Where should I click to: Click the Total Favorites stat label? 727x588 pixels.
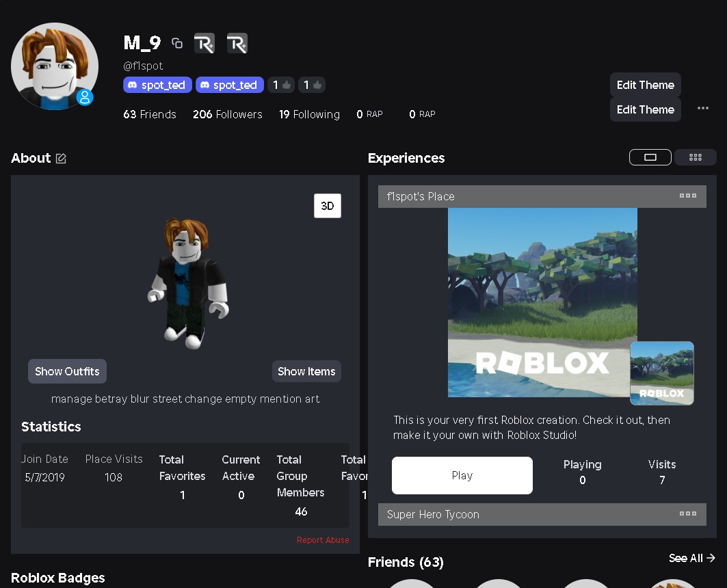coord(182,468)
